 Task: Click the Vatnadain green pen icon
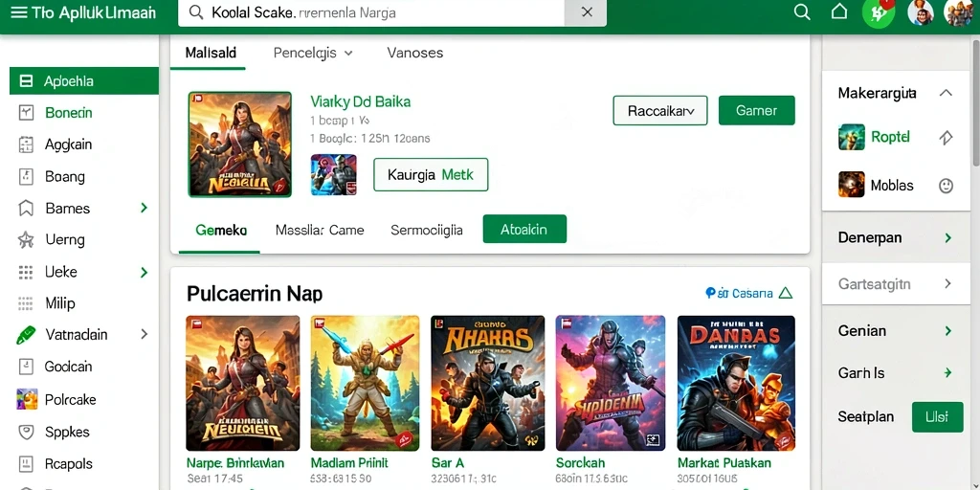(26, 335)
